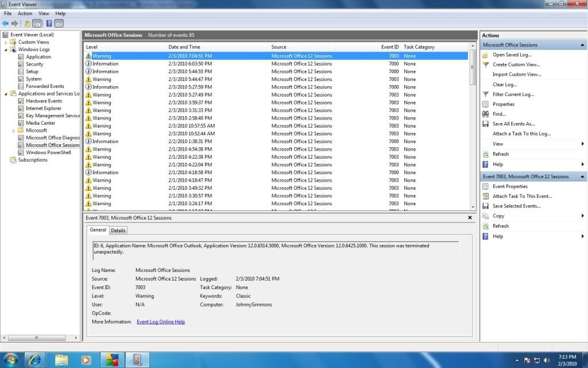
Task: Click the Back arrow toolbar icon
Action: pos(5,24)
